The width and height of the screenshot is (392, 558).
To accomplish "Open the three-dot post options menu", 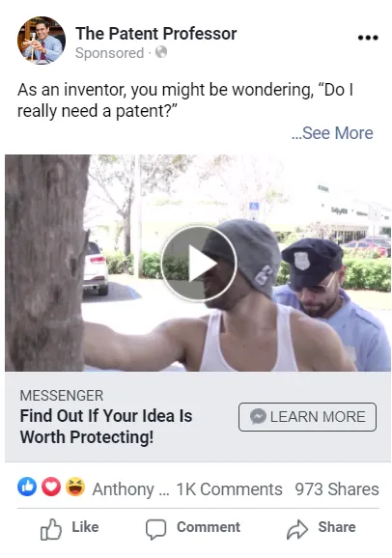I will click(368, 38).
